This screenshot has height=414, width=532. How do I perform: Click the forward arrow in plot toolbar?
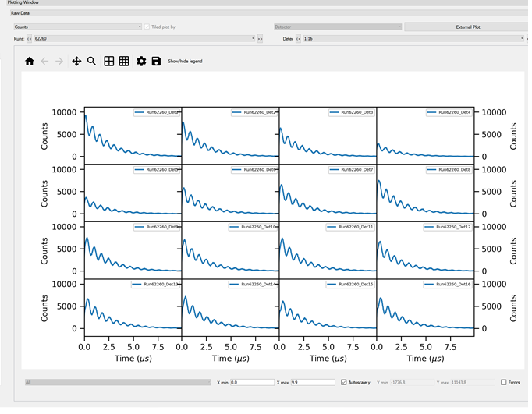59,61
